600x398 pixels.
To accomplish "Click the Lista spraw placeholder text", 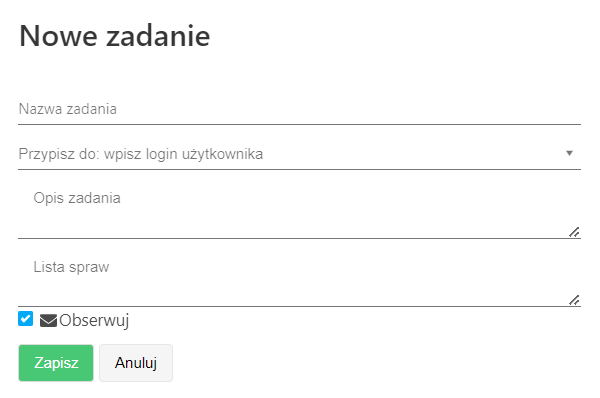I will [x=71, y=267].
